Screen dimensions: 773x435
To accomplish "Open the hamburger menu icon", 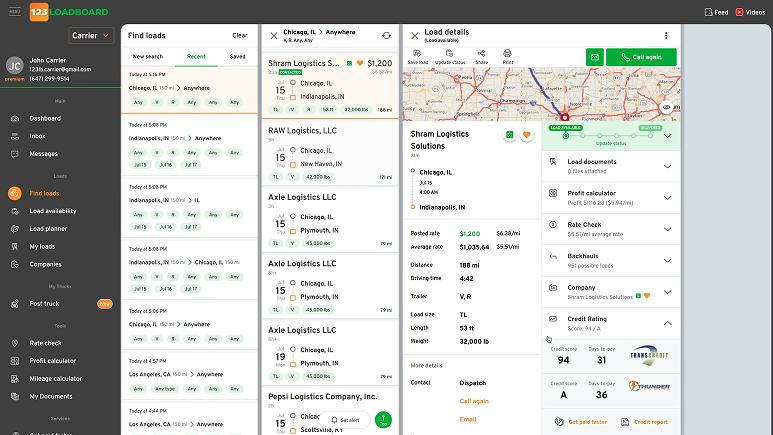I will point(14,11).
